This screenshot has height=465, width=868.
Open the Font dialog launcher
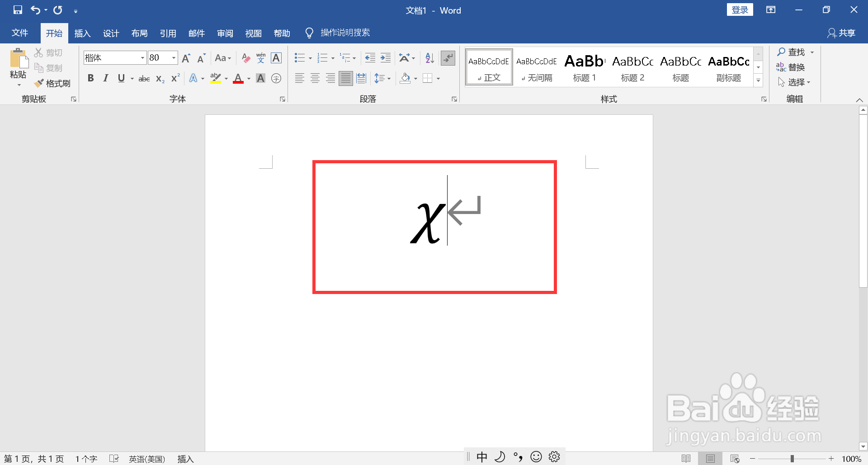click(x=283, y=99)
